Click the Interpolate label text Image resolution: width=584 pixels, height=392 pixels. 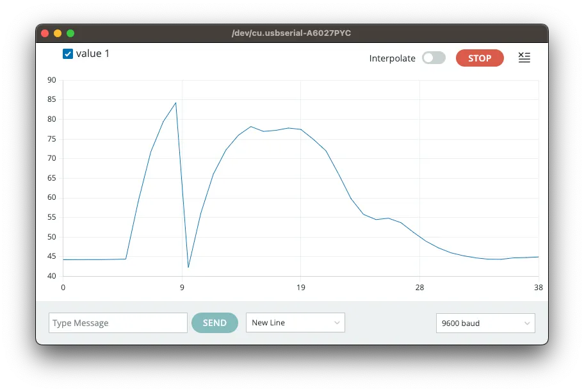coord(392,58)
